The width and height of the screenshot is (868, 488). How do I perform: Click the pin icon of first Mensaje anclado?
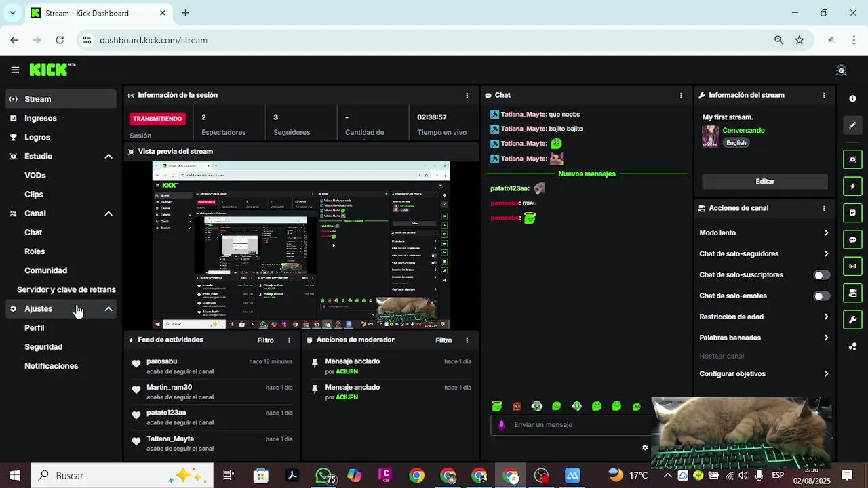point(315,364)
